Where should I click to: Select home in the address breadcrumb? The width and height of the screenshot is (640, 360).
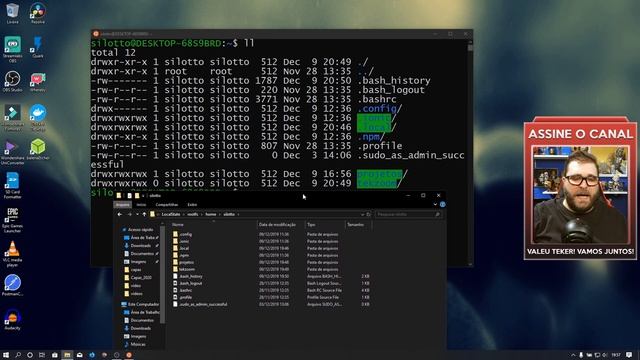211,214
